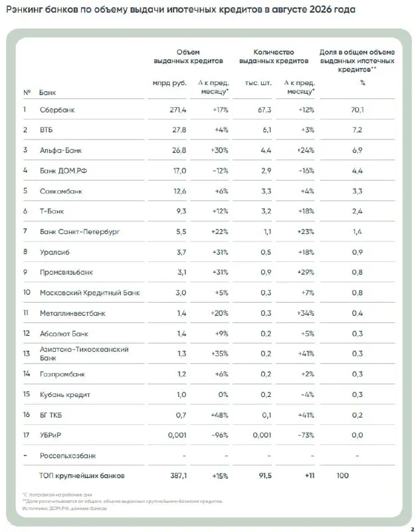The height and width of the screenshot is (532, 416).
Task: Click the Совкомбанк bank name
Action: pyautogui.click(x=60, y=191)
